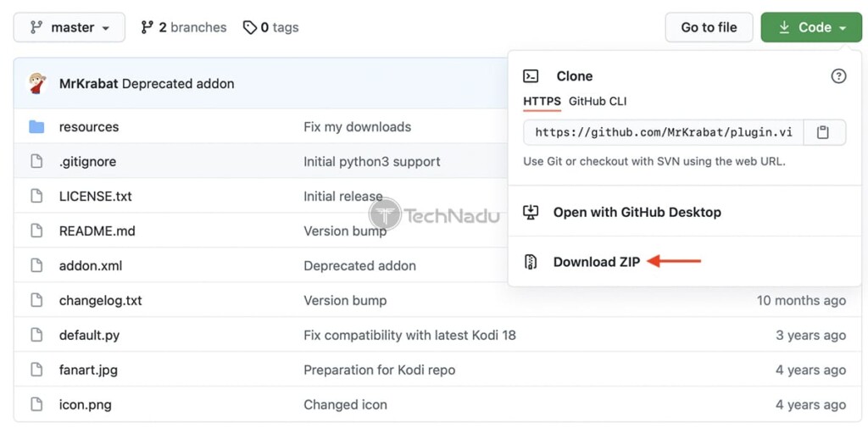Click the 4 years ago timestamp for fanart.jpg

click(810, 370)
